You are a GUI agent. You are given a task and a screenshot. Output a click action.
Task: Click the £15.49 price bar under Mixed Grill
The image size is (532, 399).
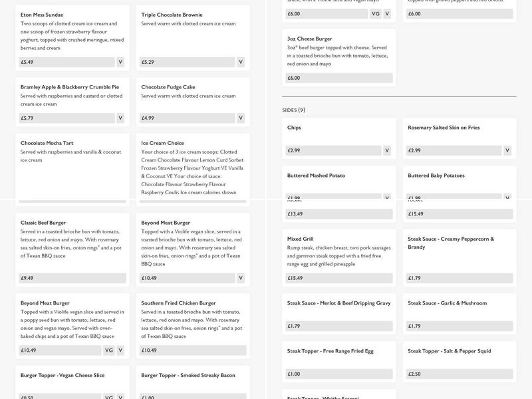[x=339, y=279]
